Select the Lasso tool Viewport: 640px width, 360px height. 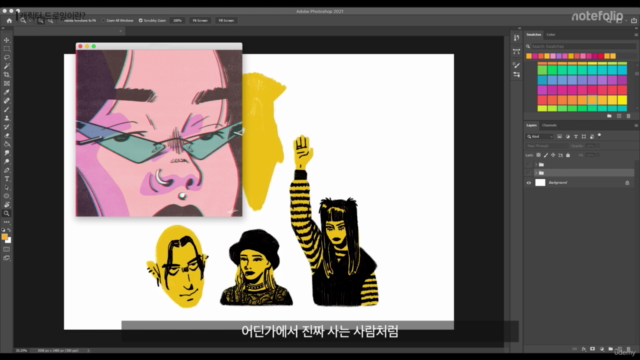pos(7,57)
